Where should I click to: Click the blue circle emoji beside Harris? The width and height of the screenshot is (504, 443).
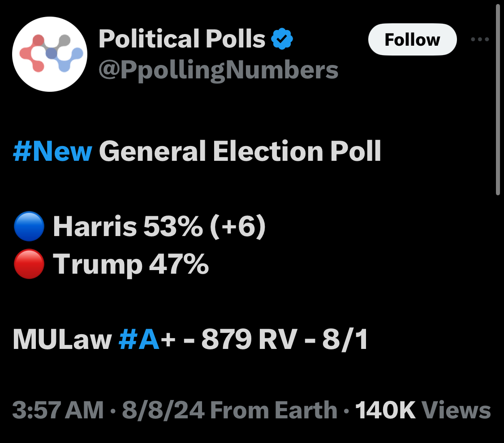click(29, 226)
